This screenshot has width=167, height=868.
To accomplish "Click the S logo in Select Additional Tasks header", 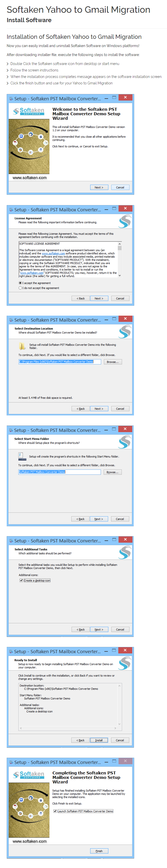I will pos(125,552).
